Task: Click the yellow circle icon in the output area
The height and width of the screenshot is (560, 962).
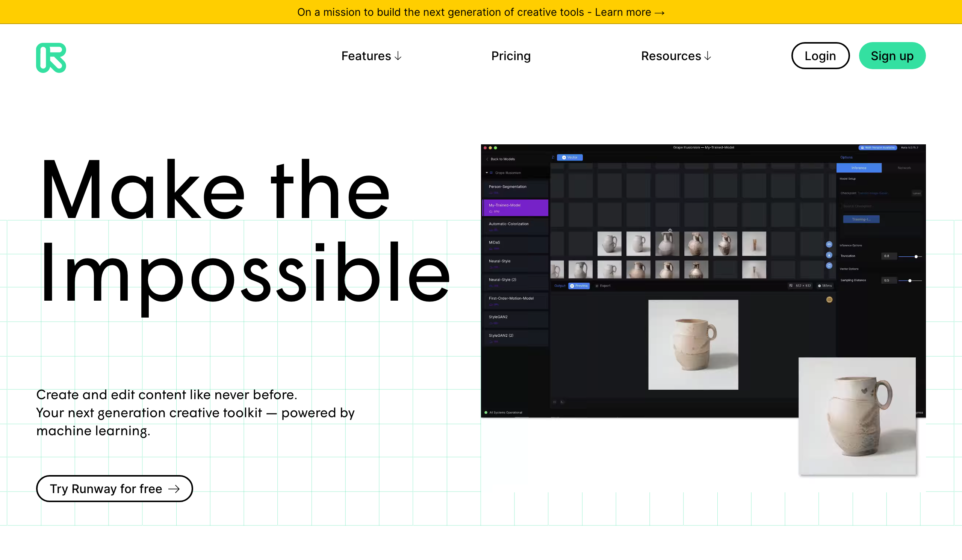Action: pos(829,300)
